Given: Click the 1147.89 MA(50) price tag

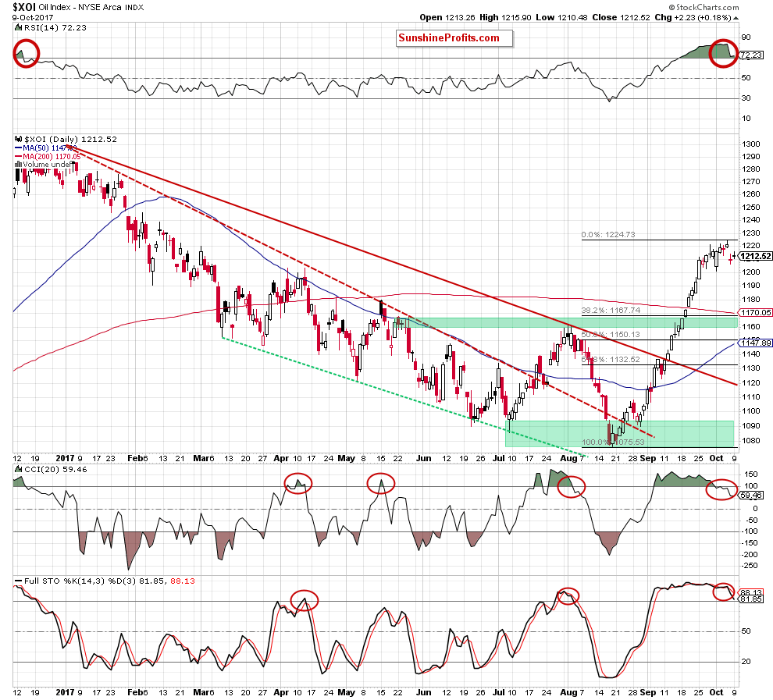Looking at the screenshot, I should click(756, 343).
